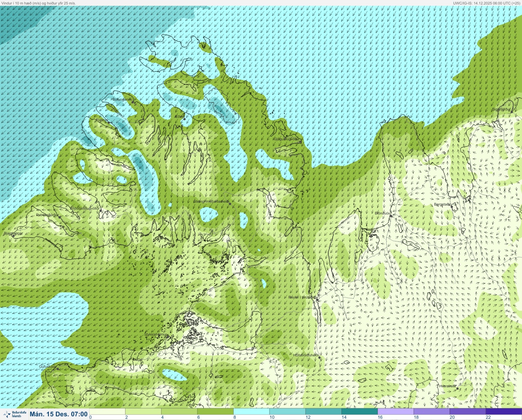Click the Holtavörðuheiði station label
Viewport: 522px width, 420px height.
tap(305, 355)
